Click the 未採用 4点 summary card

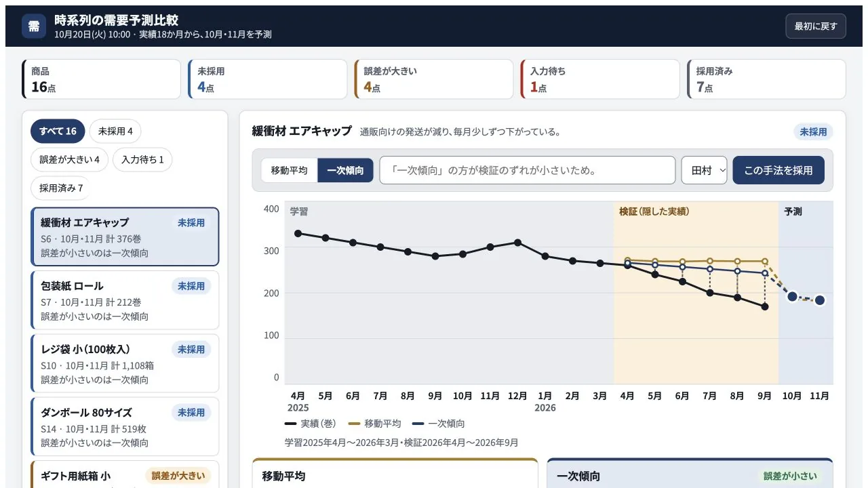click(268, 79)
